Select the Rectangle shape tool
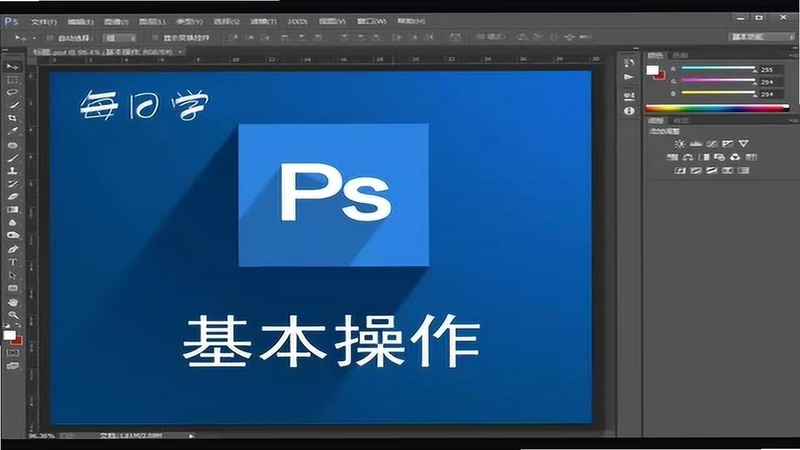This screenshot has width=800, height=450. click(12, 288)
